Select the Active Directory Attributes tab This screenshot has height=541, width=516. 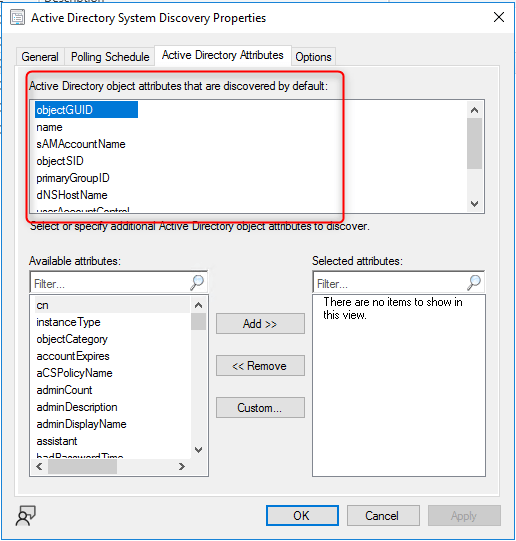pyautogui.click(x=223, y=55)
